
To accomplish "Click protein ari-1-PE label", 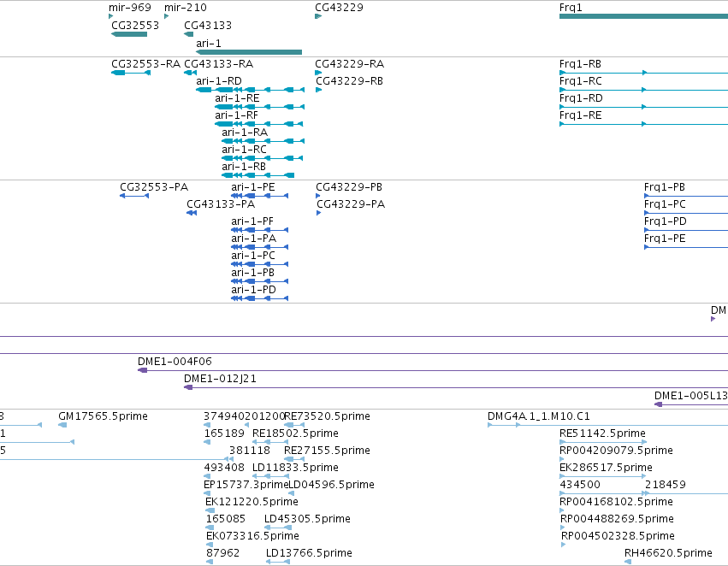I will click(x=253, y=187).
